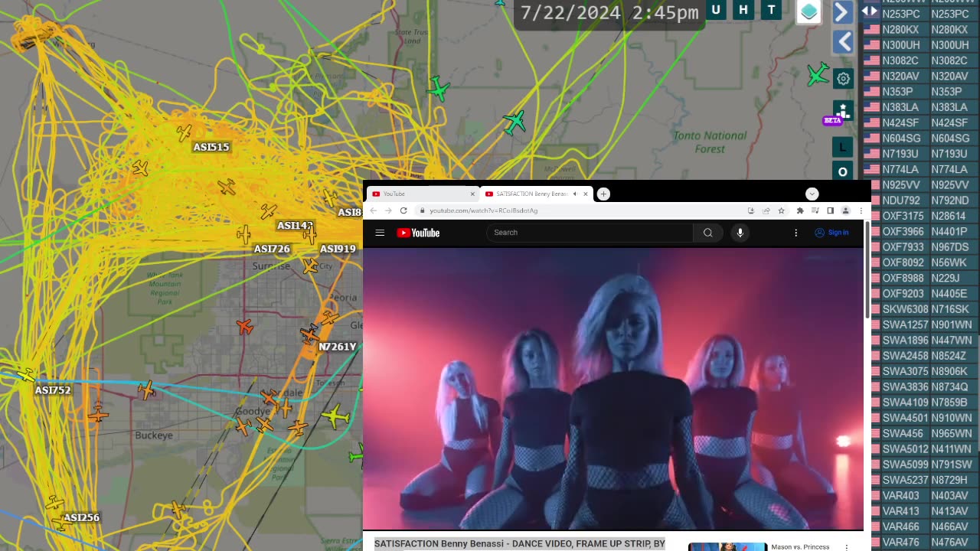This screenshot has height=551, width=980.
Task: Select aircraft labeled ASI919
Action: point(338,249)
